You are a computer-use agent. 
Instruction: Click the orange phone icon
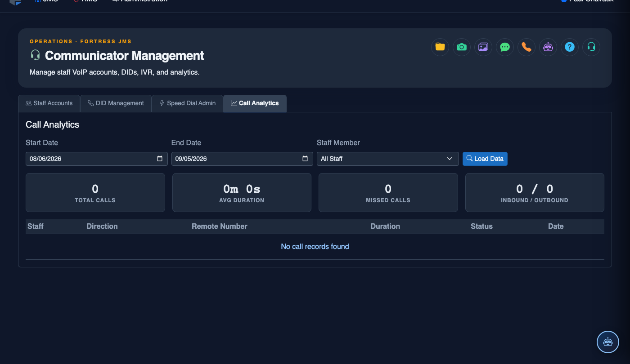click(526, 47)
